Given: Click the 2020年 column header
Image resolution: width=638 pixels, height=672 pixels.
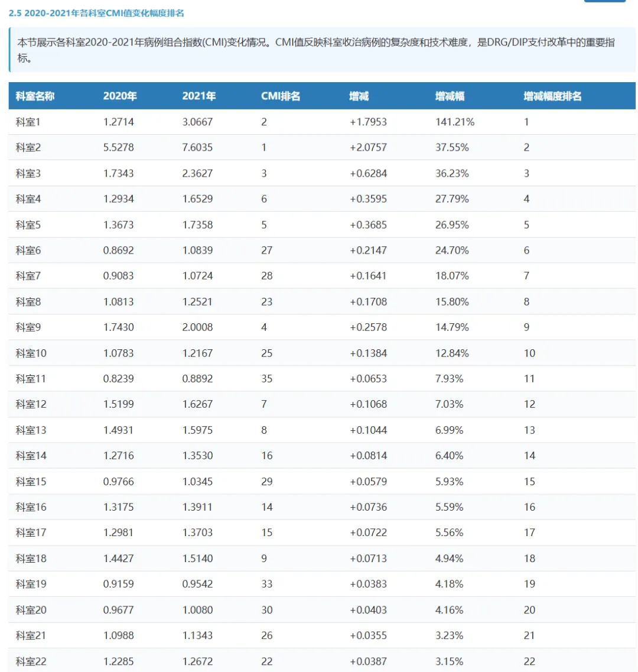Looking at the screenshot, I should [x=120, y=96].
